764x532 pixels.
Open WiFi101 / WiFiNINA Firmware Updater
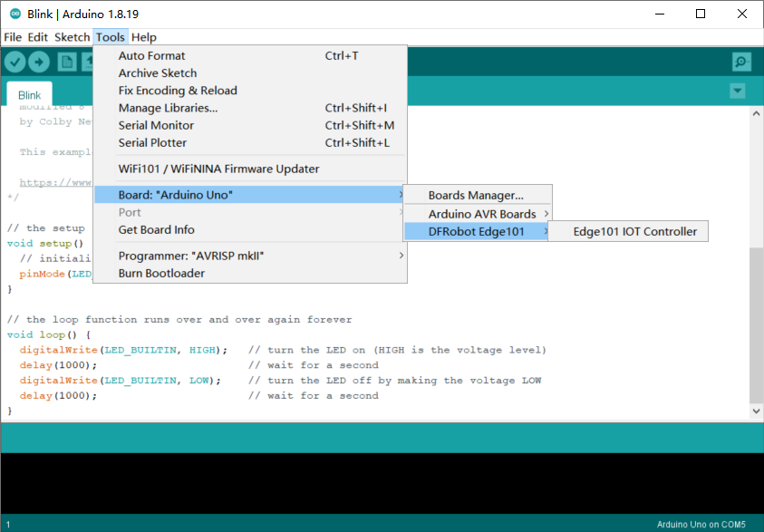[250, 169]
